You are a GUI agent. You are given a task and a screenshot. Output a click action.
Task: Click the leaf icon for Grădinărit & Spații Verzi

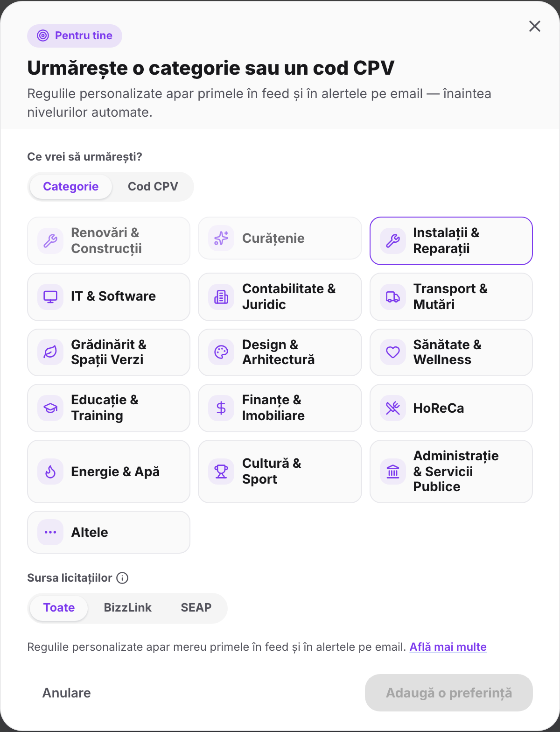pyautogui.click(x=50, y=352)
